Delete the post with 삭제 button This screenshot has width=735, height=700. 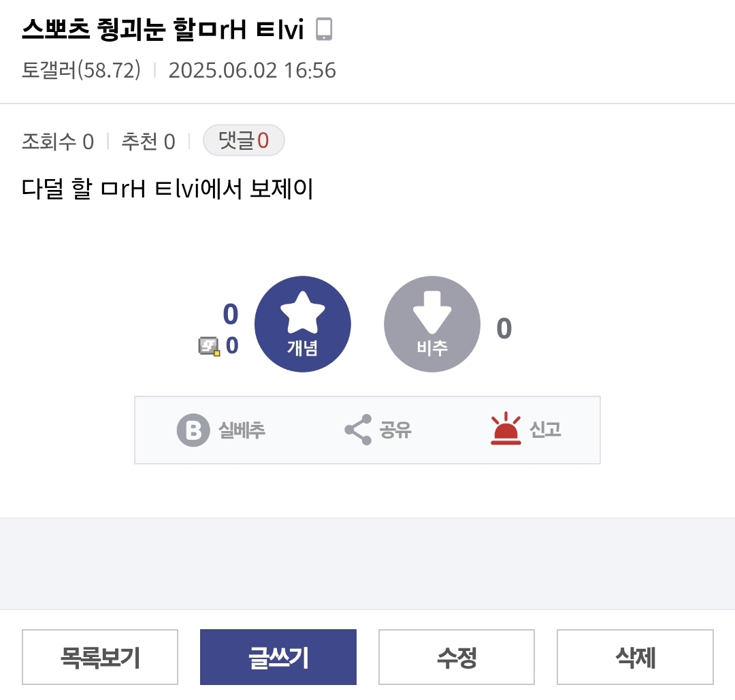coord(635,657)
